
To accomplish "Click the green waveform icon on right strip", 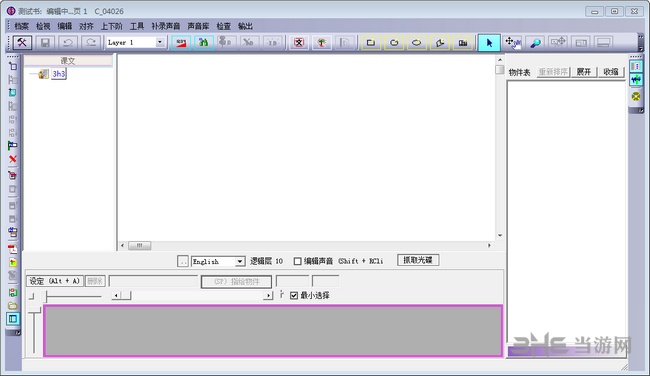I will click(636, 80).
